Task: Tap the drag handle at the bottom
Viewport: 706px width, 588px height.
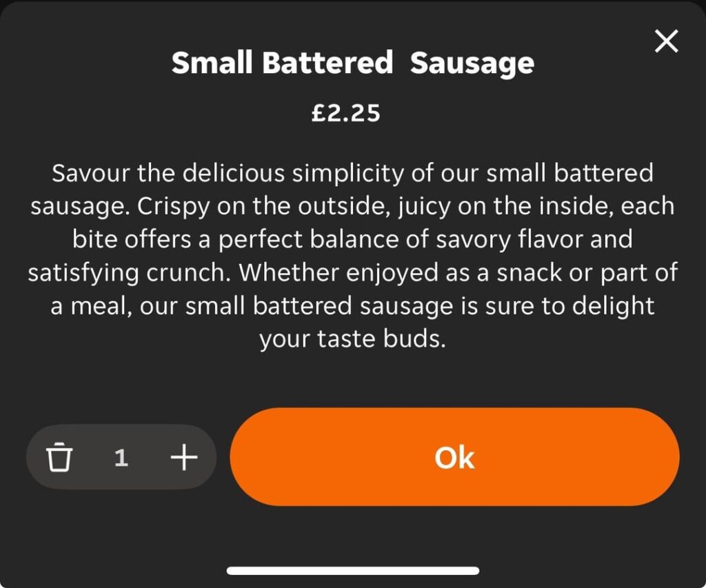Action: (x=352, y=570)
